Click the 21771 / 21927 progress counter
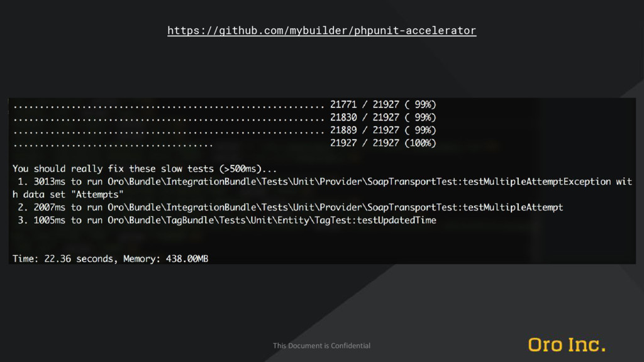The width and height of the screenshot is (644, 362). (x=364, y=104)
